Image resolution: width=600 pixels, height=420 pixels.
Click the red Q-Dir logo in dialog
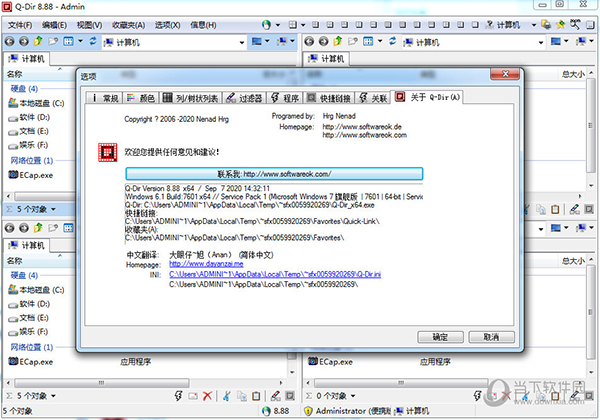108,153
